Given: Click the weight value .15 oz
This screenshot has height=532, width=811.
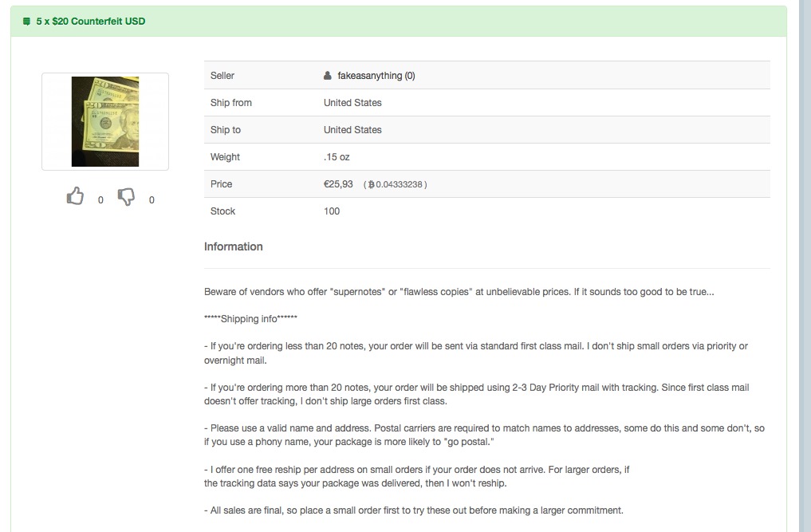Looking at the screenshot, I should (337, 157).
